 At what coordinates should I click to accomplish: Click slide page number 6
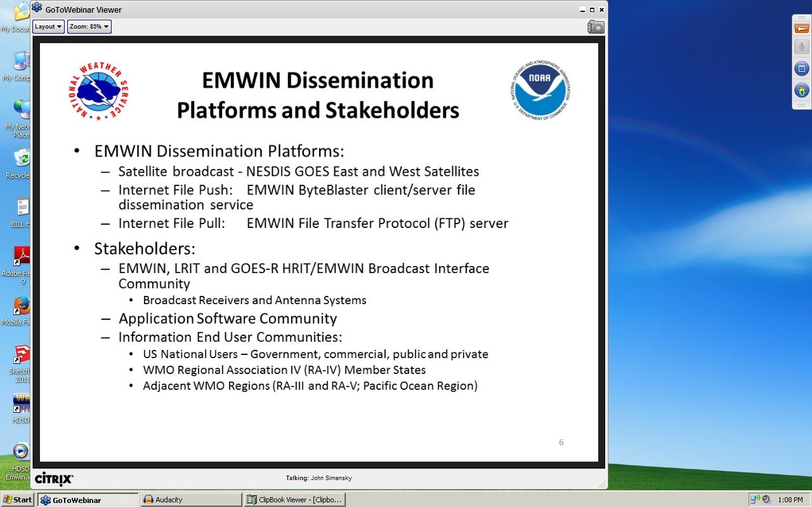coord(561,443)
